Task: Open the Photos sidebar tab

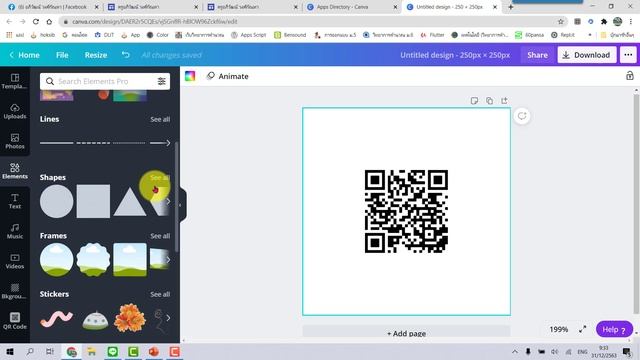Action: pos(15,141)
